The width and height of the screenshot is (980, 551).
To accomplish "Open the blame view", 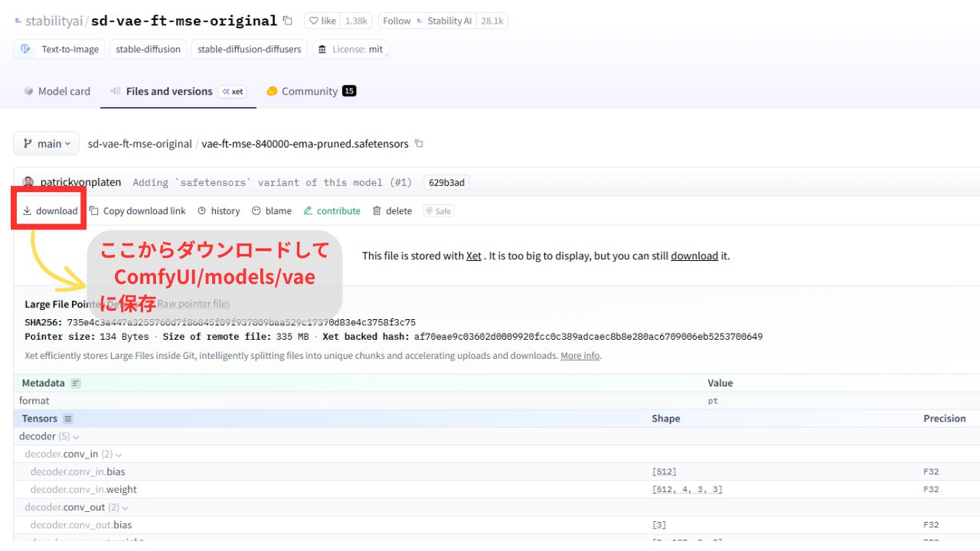I will [x=272, y=211].
